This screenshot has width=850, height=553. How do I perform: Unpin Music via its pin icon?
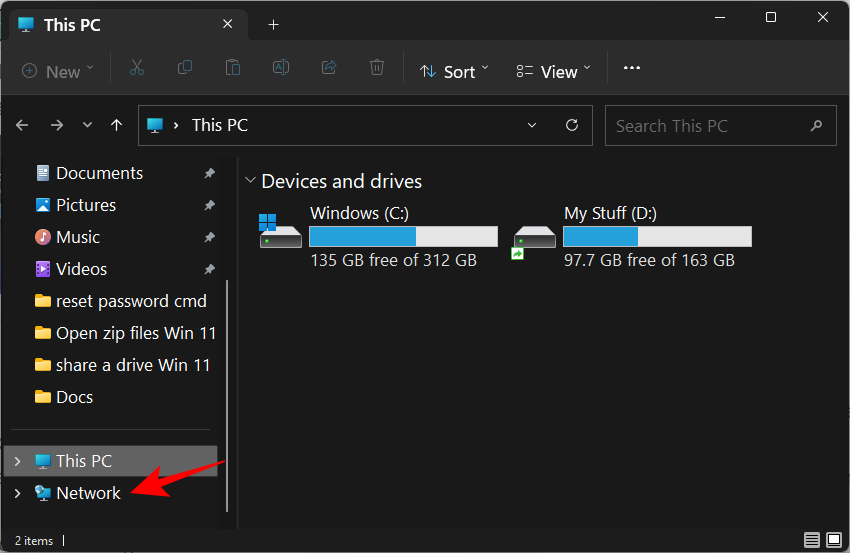[209, 237]
